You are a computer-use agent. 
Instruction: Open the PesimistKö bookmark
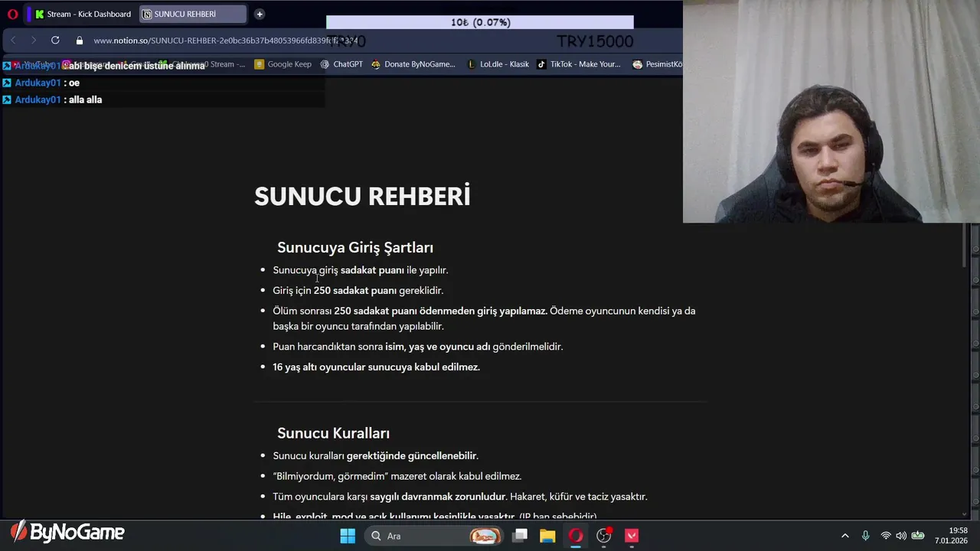point(657,64)
